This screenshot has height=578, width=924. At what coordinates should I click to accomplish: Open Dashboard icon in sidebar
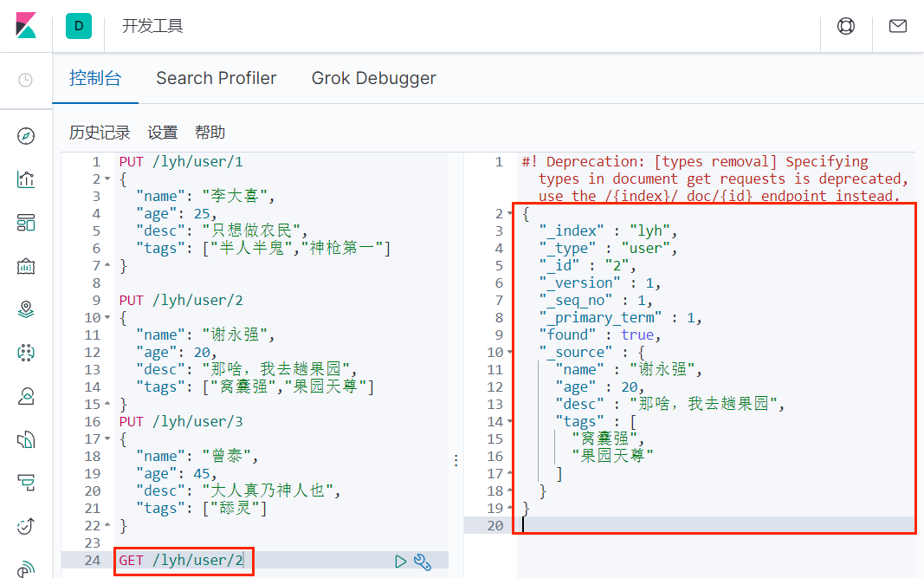coord(26,223)
